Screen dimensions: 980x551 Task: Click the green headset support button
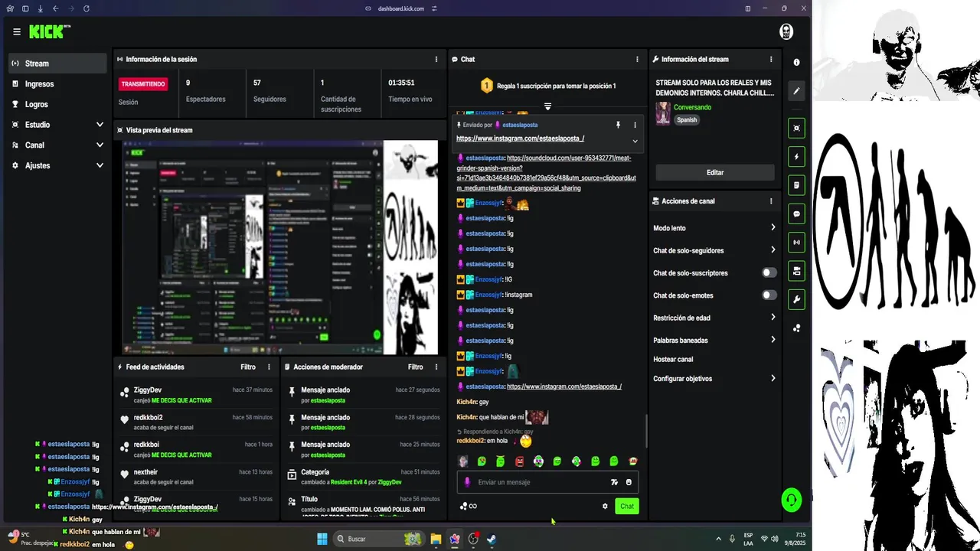(x=791, y=500)
